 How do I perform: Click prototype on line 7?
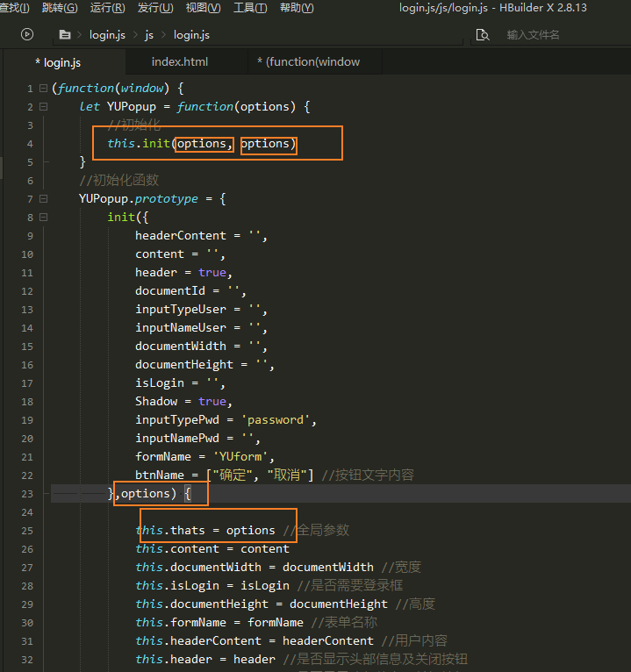[167, 199]
